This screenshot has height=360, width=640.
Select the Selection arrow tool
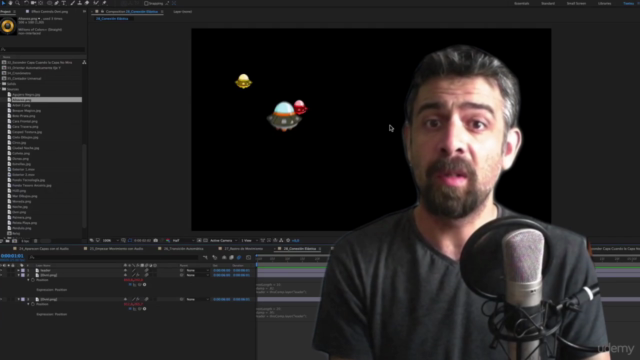(x=3, y=3)
